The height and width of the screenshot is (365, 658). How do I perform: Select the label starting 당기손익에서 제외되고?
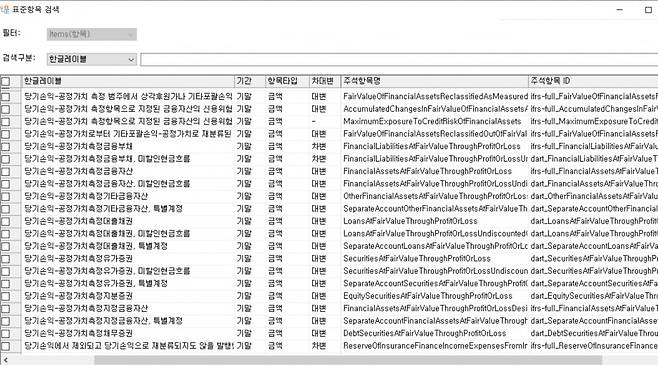click(x=128, y=346)
